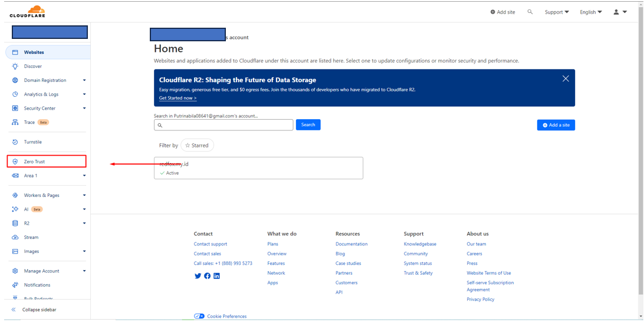The height and width of the screenshot is (322, 644).
Task: Open the Careers footer link
Action: click(x=474, y=254)
